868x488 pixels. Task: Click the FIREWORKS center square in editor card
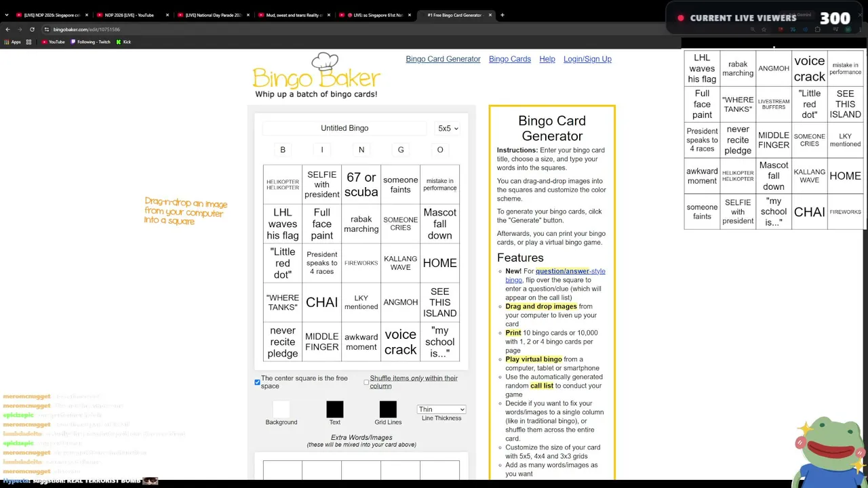point(361,263)
